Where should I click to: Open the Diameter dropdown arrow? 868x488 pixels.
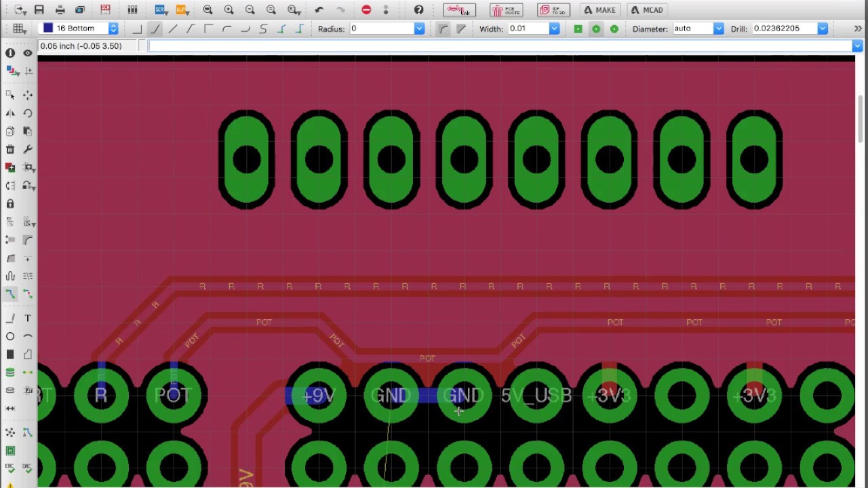718,28
